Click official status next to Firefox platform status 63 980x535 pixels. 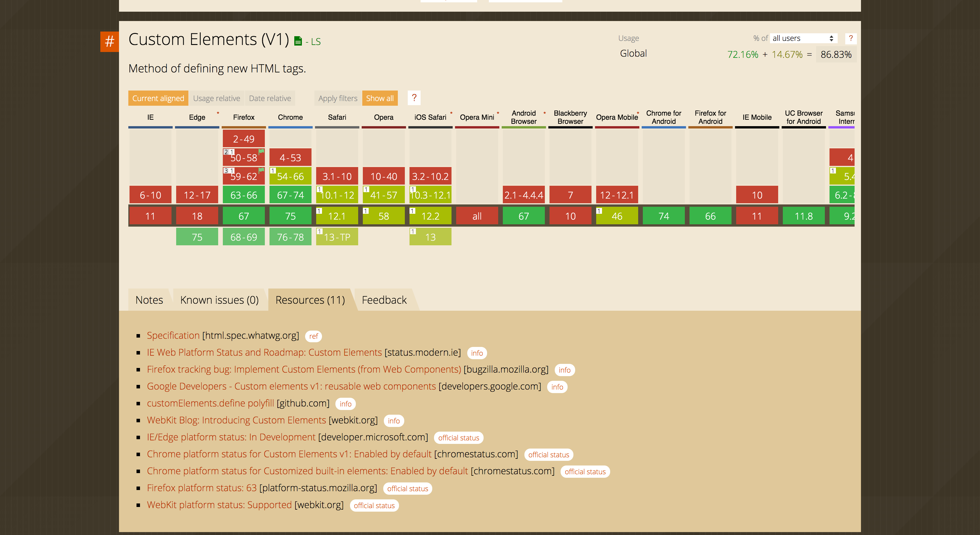(x=407, y=489)
